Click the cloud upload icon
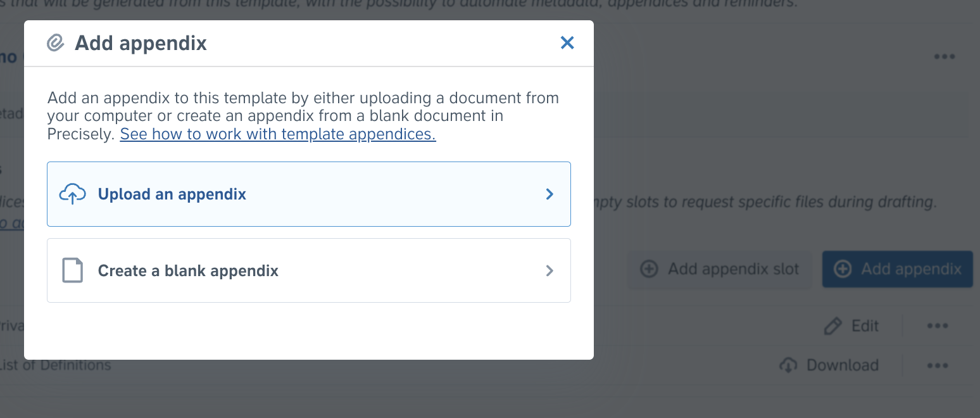Image resolution: width=980 pixels, height=418 pixels. click(x=73, y=194)
